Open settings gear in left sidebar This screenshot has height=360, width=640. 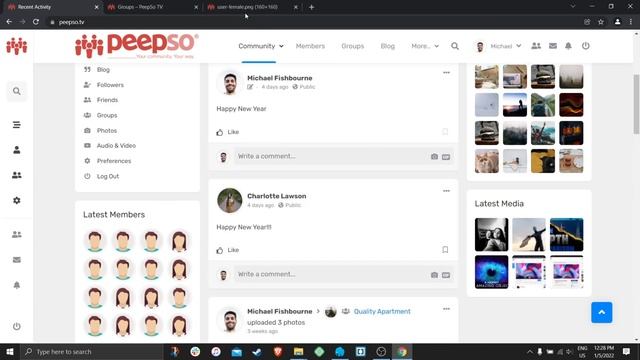(x=16, y=200)
